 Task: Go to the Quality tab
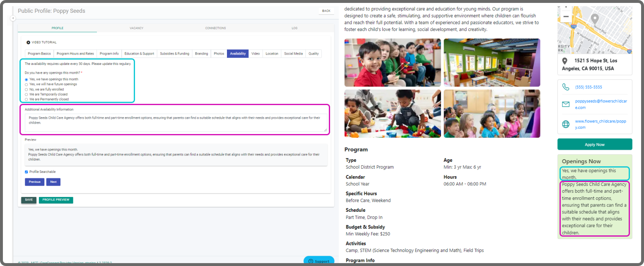coord(314,54)
